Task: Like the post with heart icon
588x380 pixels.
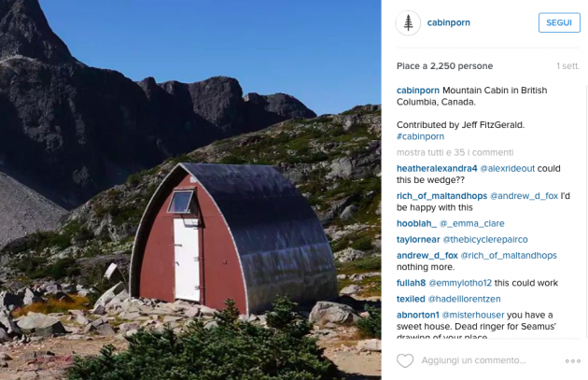Action: click(x=405, y=360)
